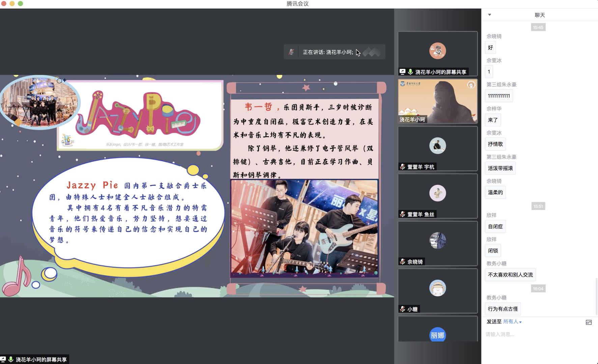598x364 pixels.
Task: Click the chat message 11111111111
Action: tap(499, 96)
